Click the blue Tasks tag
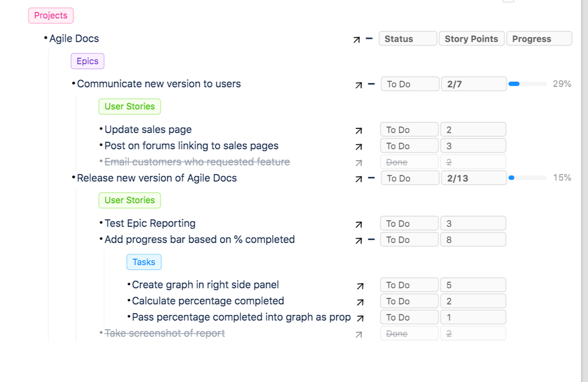The width and height of the screenshot is (588, 382). pos(144,263)
